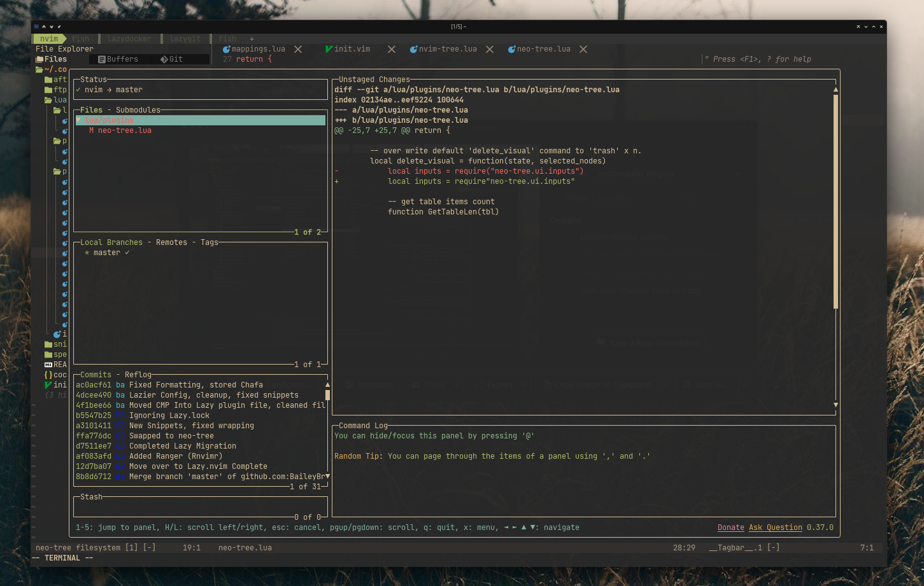The width and height of the screenshot is (924, 586).
Task: Click the nvim → master status check
Action: tap(110, 90)
